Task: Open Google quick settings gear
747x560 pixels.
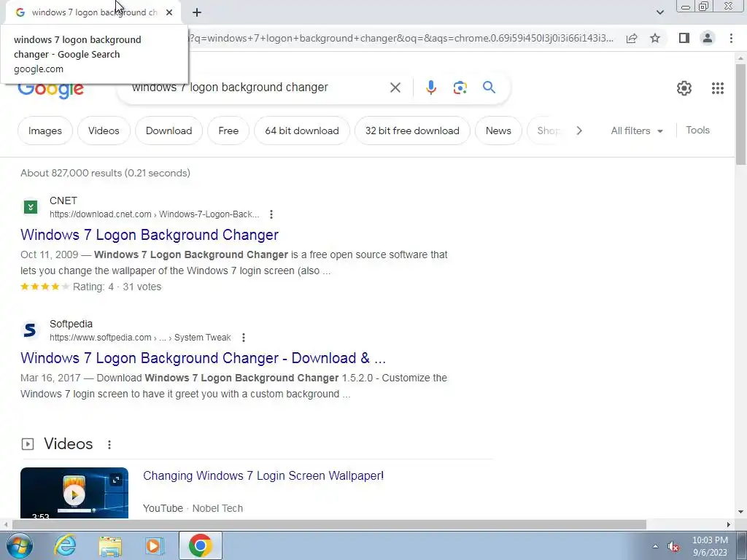Action: [x=684, y=88]
